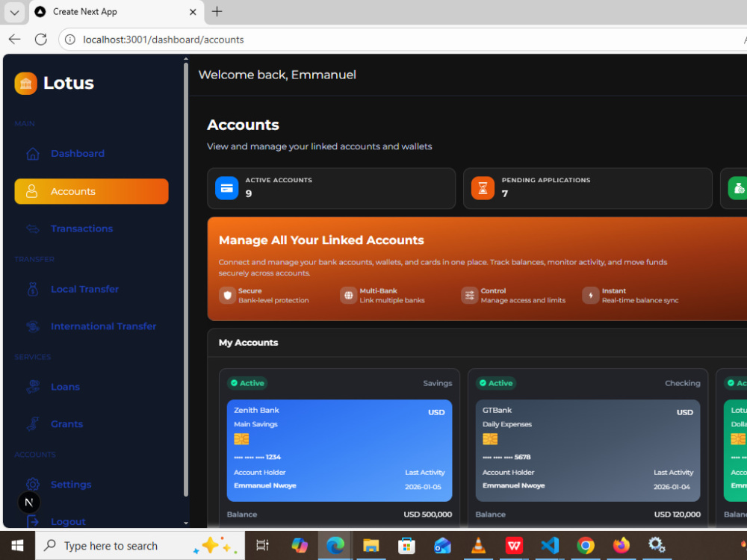Click the Logout link

click(91, 521)
